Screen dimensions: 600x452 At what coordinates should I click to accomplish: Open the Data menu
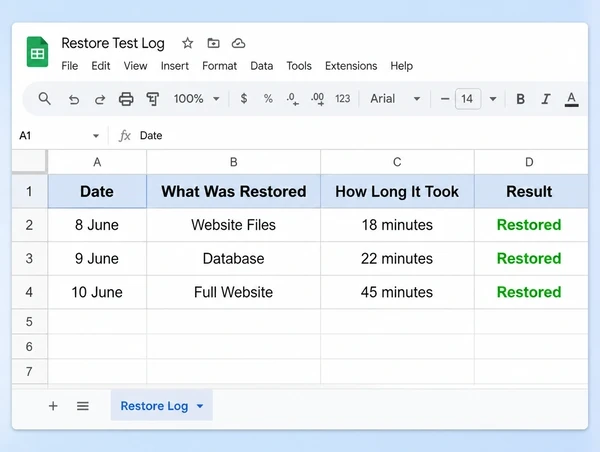[262, 66]
